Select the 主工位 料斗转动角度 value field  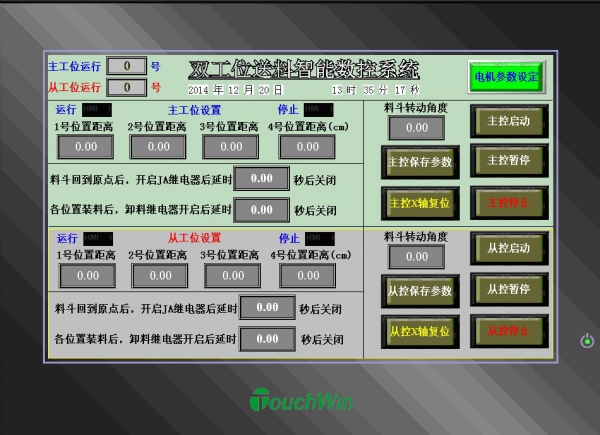[416, 128]
